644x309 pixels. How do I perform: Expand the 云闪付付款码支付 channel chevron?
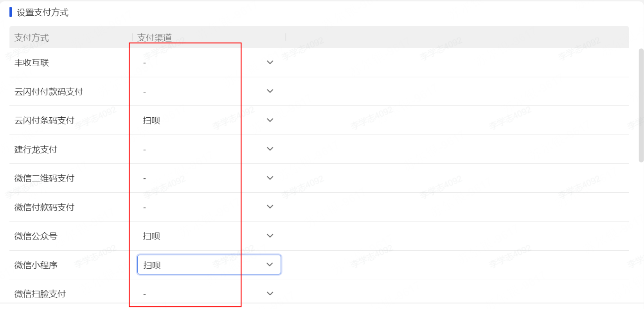tap(270, 91)
